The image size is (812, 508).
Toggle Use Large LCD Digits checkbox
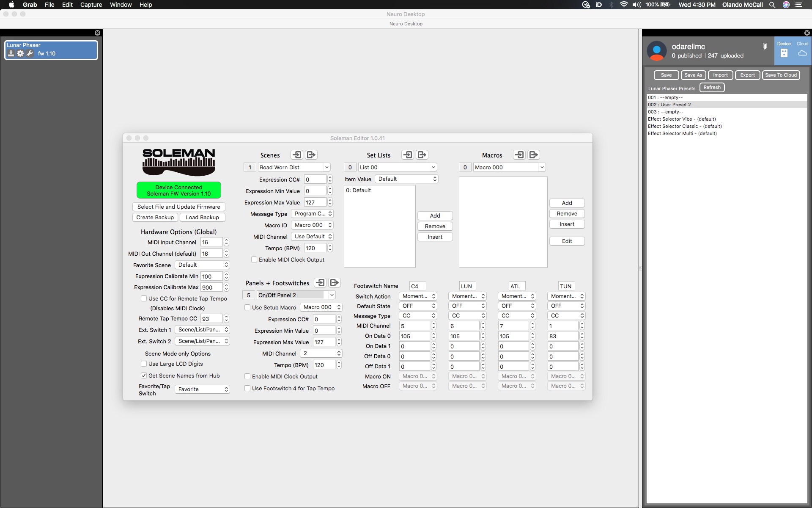144,364
